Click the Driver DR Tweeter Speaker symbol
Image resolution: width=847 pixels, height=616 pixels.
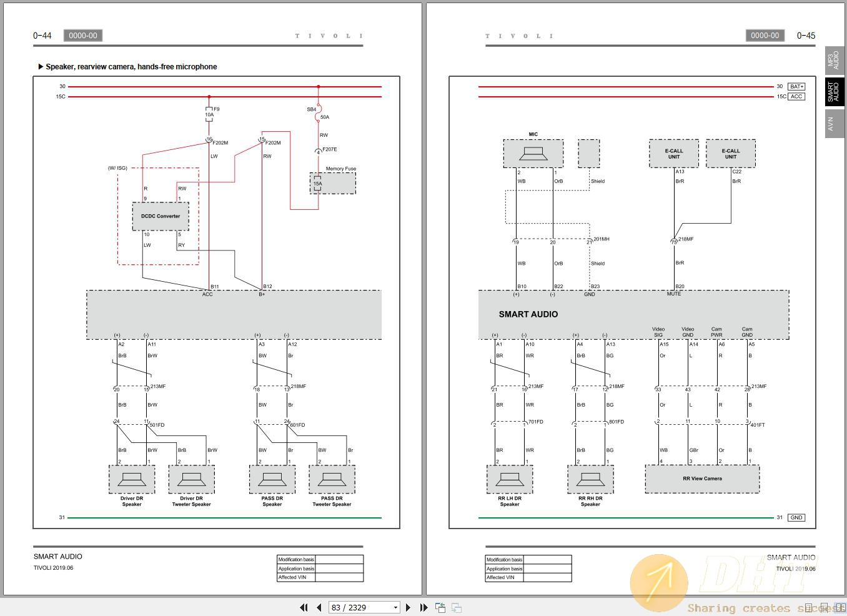(191, 479)
